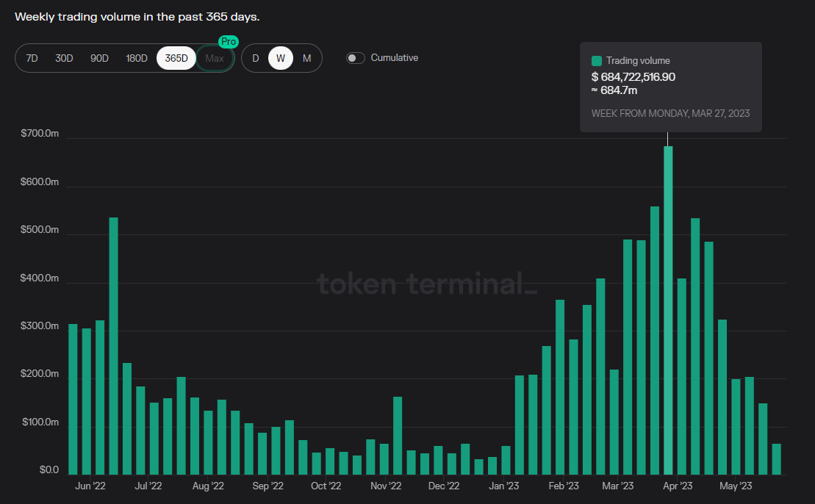The height and width of the screenshot is (504, 815).
Task: Enable the Cumulative toggle switch
Action: point(356,58)
